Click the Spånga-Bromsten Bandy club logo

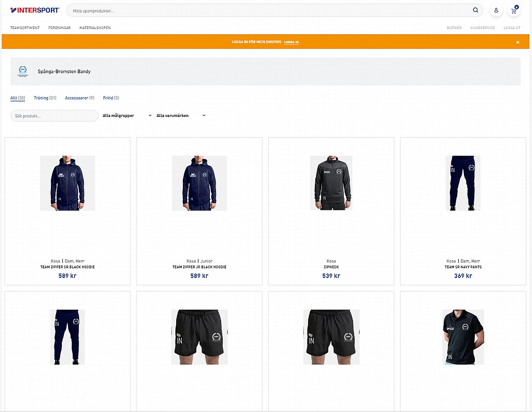[x=23, y=71]
